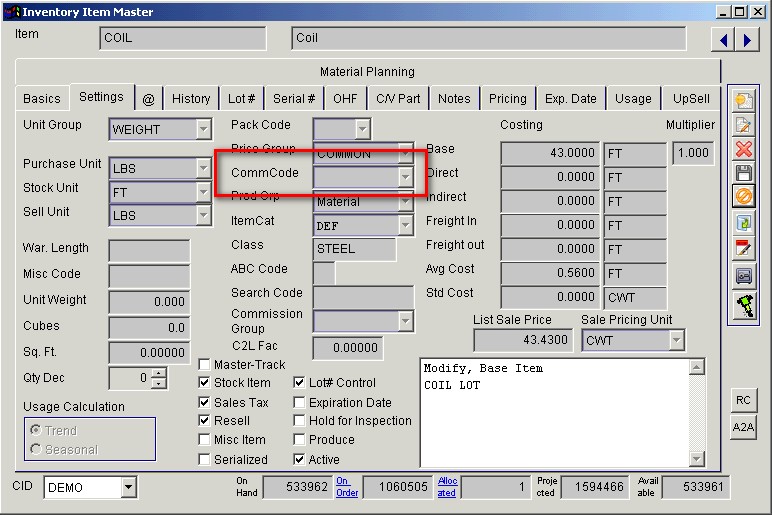Uncheck the Sales Tax checkbox

(205, 403)
